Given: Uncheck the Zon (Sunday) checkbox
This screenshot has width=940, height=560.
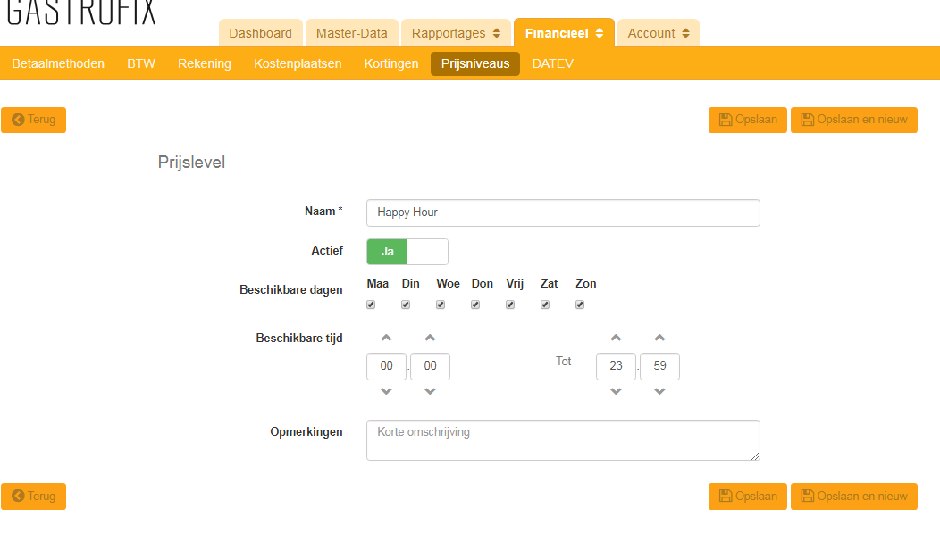Looking at the screenshot, I should click(x=580, y=305).
